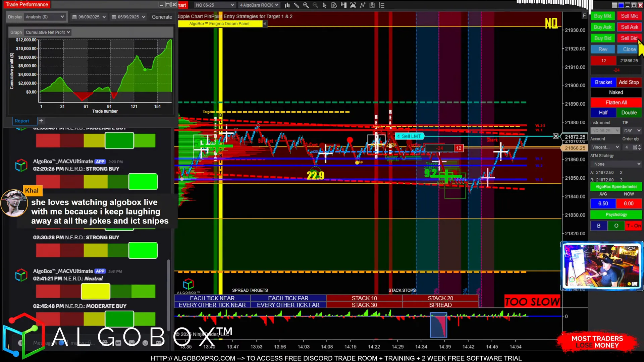Click the Flatten All button
This screenshot has height=362, width=644.
click(x=616, y=102)
